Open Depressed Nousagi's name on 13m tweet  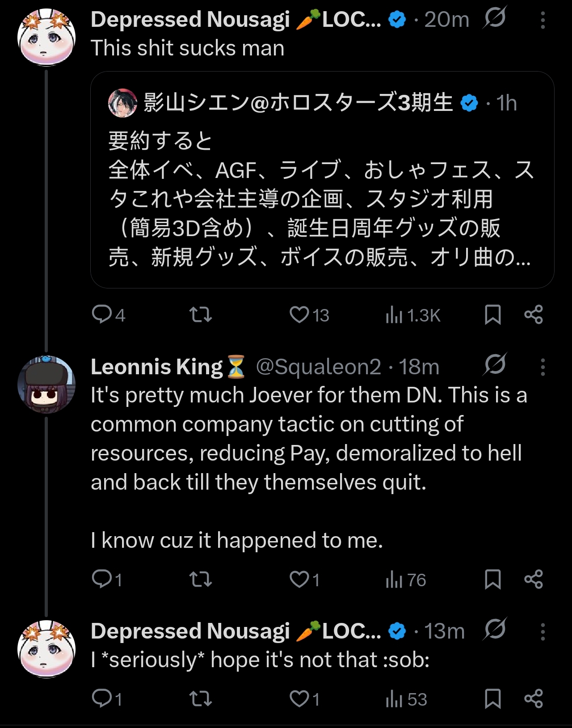click(190, 631)
